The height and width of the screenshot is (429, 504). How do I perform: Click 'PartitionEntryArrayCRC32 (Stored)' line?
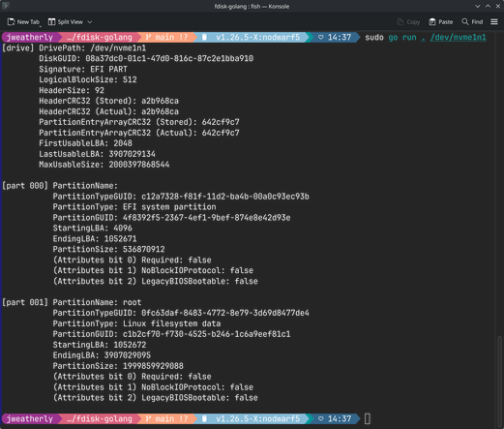click(139, 122)
